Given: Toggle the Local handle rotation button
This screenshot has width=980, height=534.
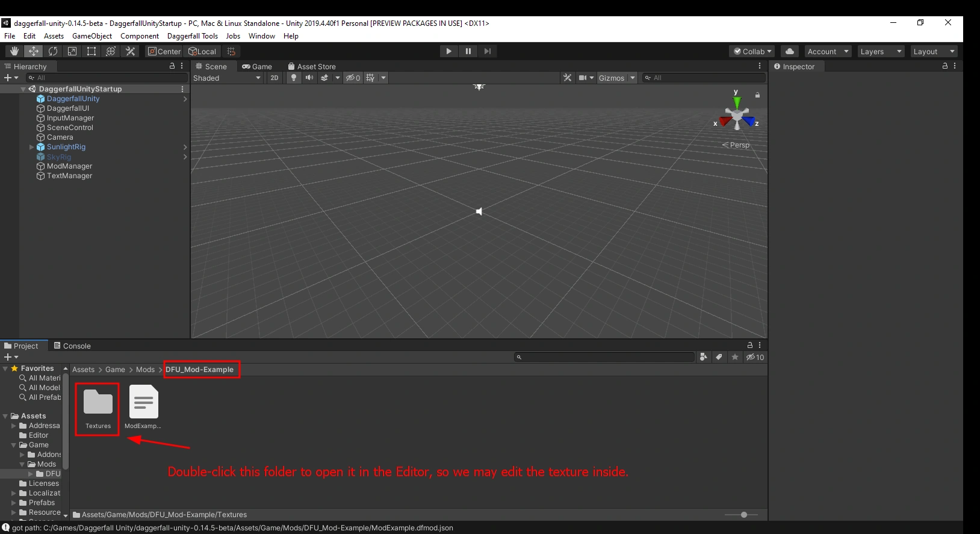Looking at the screenshot, I should coord(202,51).
